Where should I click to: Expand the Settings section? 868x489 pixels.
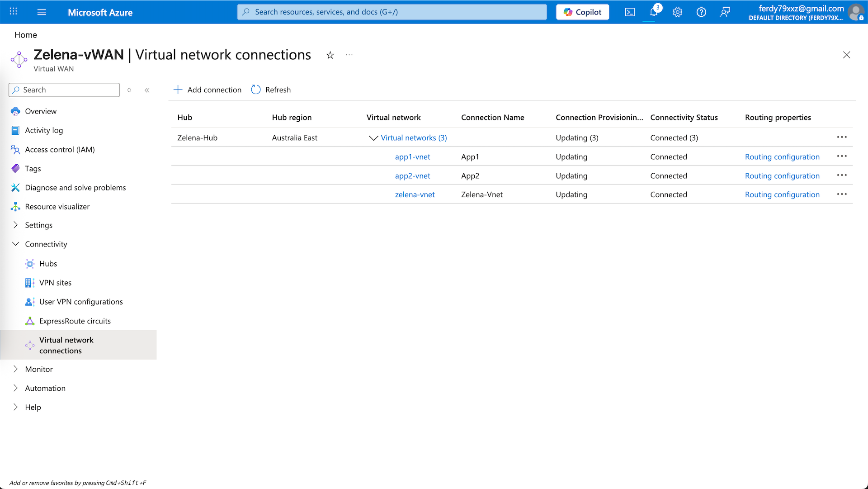click(16, 225)
